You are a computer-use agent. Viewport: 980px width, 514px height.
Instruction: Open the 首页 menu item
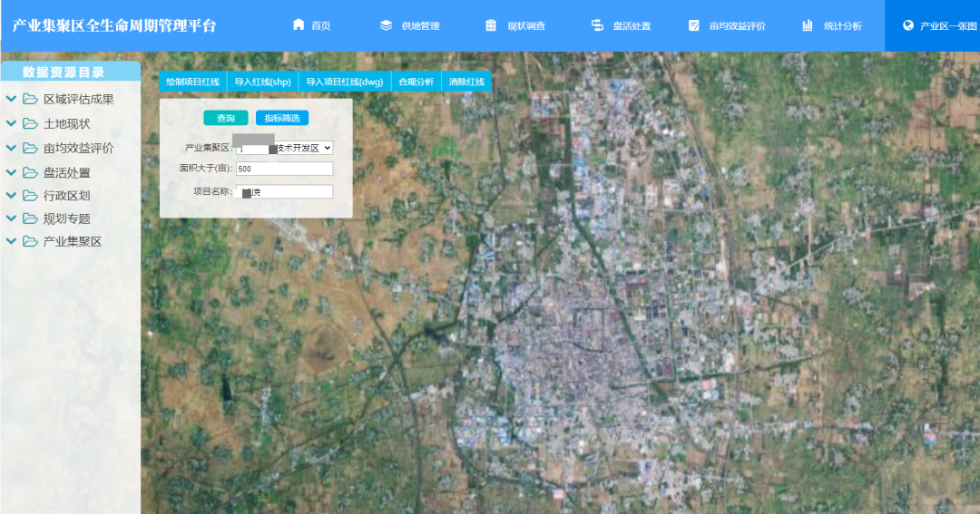point(312,25)
